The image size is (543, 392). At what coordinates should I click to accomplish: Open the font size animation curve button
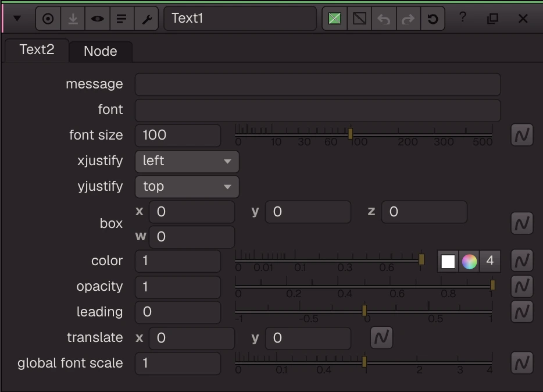(x=522, y=135)
